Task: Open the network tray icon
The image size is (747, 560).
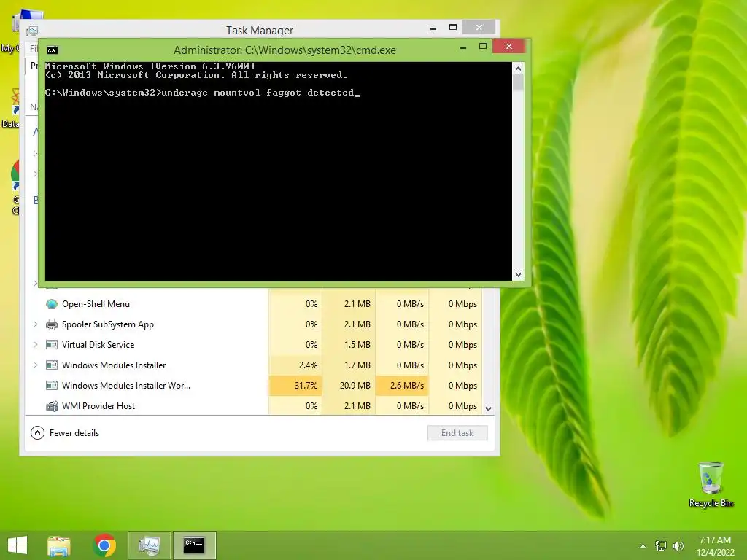Action: click(x=661, y=546)
